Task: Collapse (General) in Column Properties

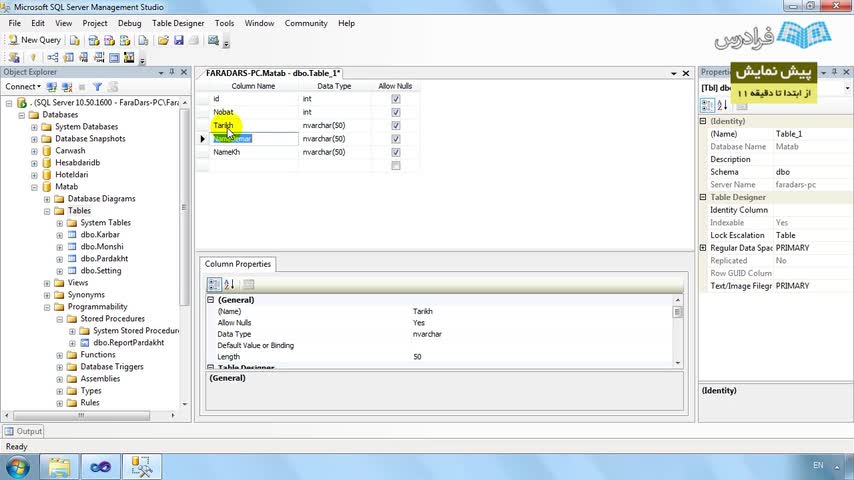Action: (211, 300)
